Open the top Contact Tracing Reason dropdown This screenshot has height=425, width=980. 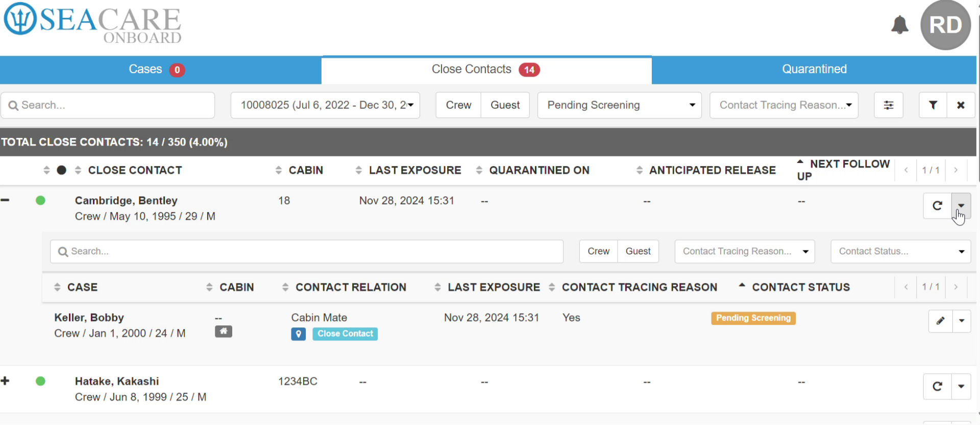pos(783,105)
